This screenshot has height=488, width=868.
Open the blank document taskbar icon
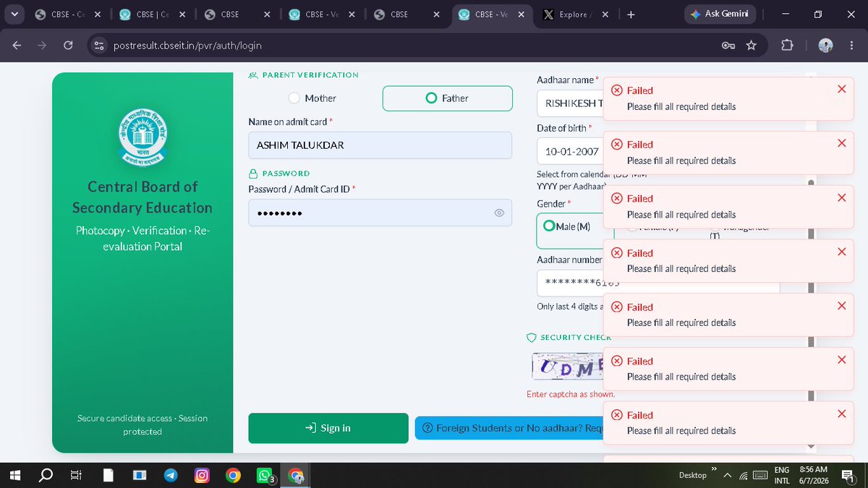[x=108, y=475]
